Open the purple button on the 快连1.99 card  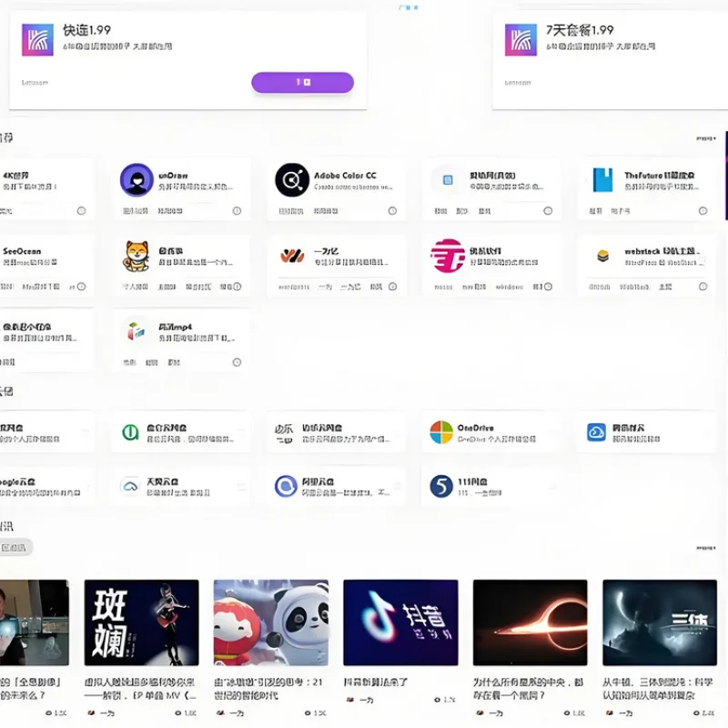[302, 82]
